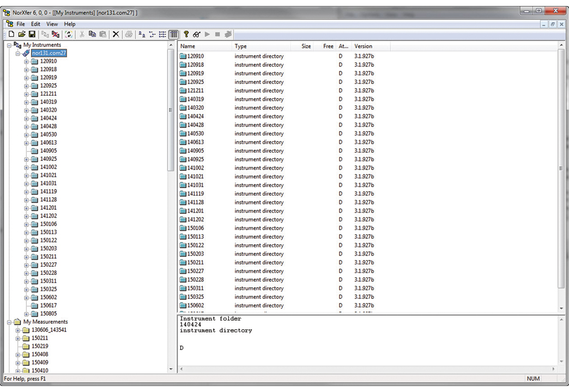Click right arrow of info pane horizontal scrollbar
Viewport: 569px width, 392px height.
(554, 369)
